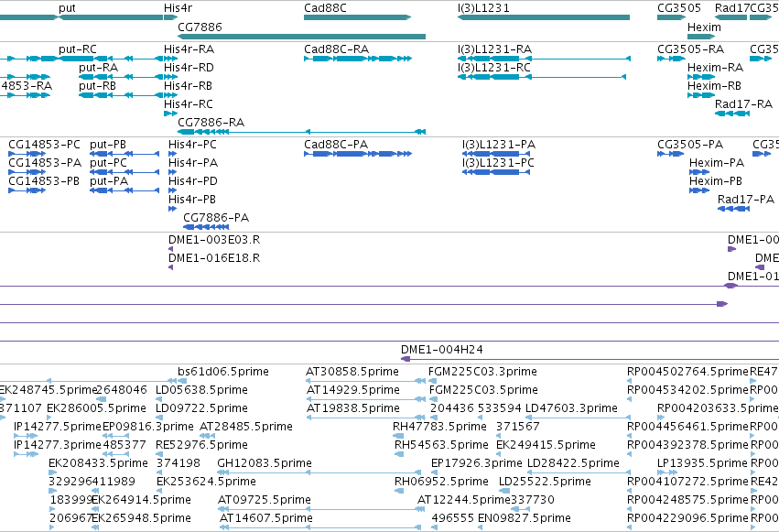Click the l(3)L1231-RC transcript label
Screen dimensions: 779x532
[x=493, y=68]
